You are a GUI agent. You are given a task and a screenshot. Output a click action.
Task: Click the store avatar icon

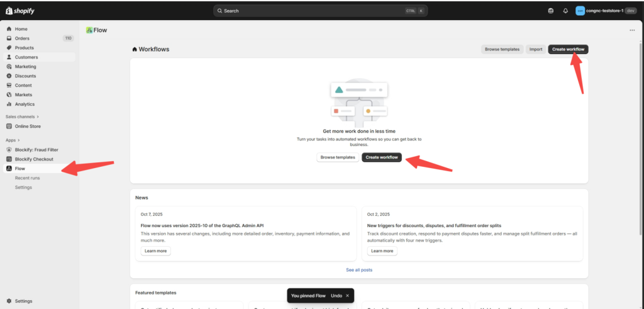pos(580,11)
